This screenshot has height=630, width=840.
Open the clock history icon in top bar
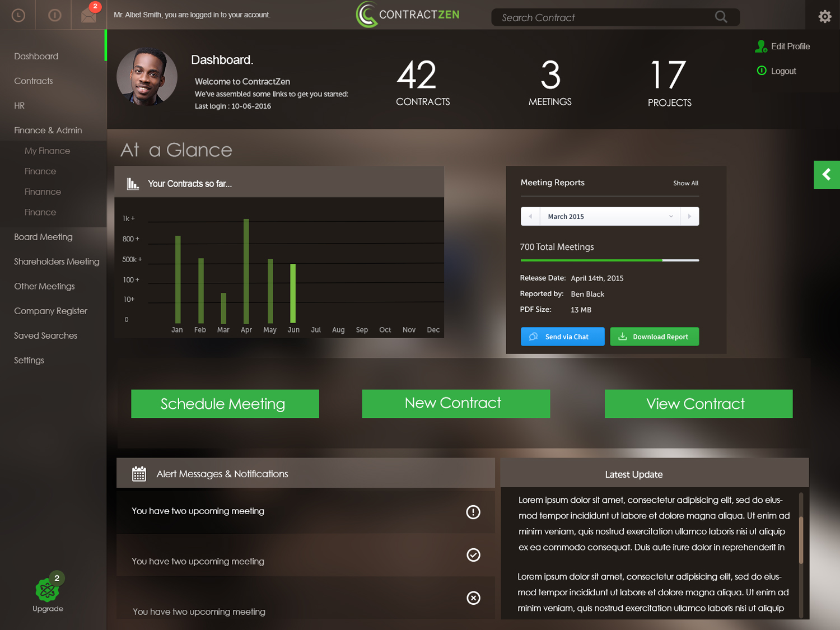click(x=18, y=15)
